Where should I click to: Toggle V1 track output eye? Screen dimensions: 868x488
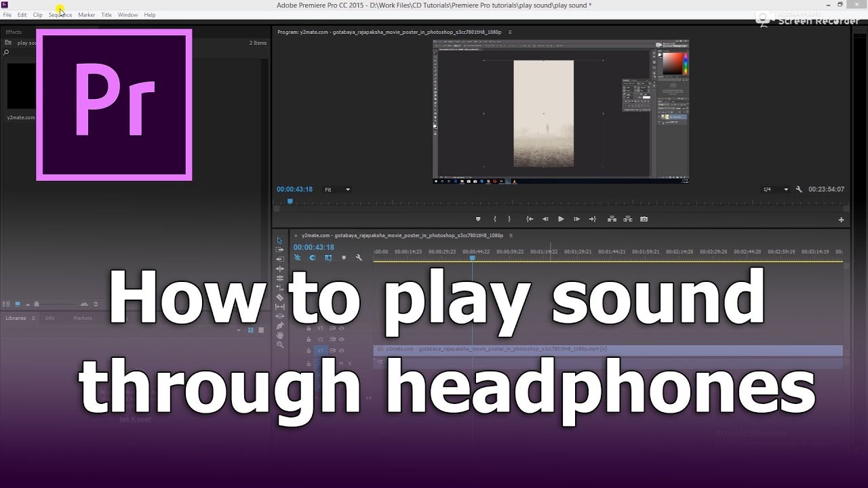342,350
